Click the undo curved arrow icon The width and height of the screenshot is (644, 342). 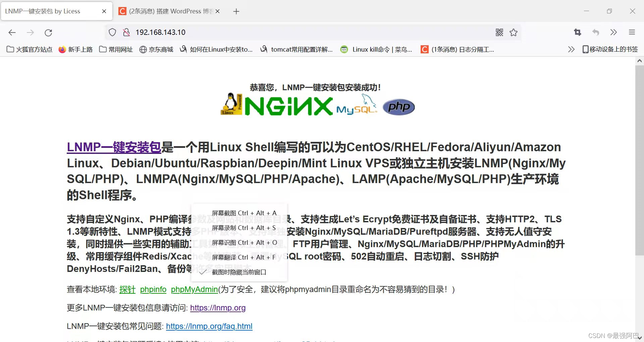[596, 32]
